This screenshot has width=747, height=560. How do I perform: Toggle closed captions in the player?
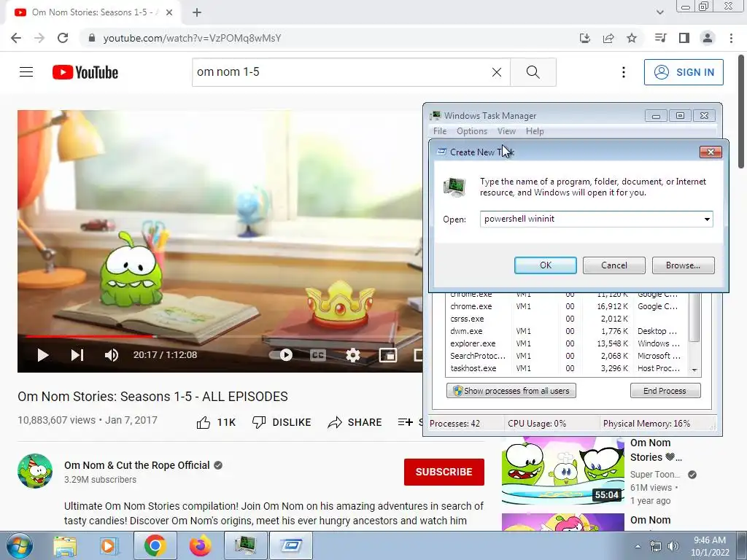pyautogui.click(x=318, y=355)
